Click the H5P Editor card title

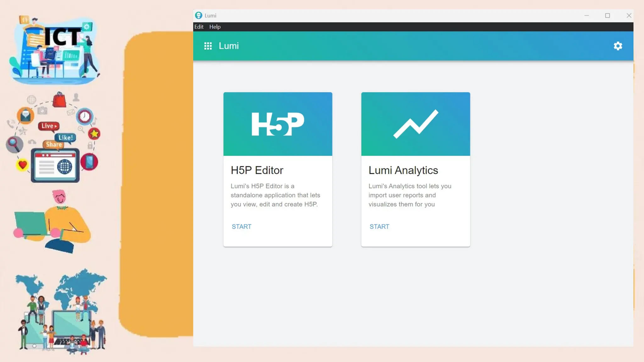click(x=257, y=170)
